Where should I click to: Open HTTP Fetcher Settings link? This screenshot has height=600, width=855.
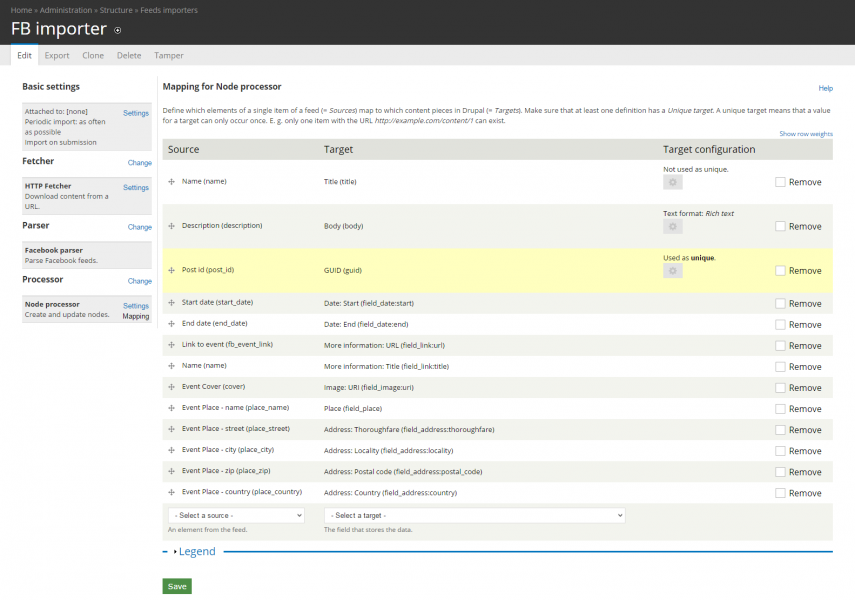136,187
